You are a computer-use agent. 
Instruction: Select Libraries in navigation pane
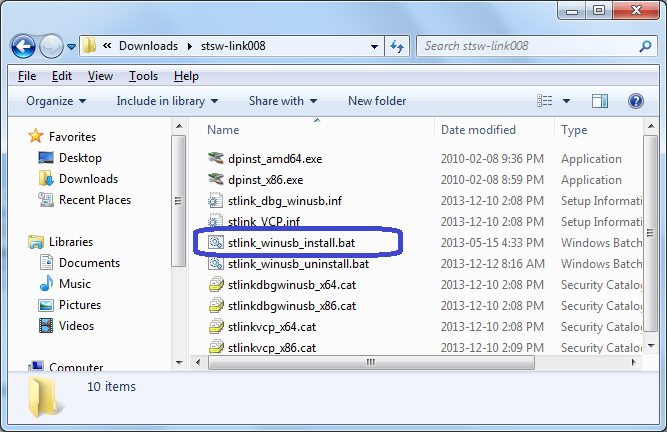coord(71,242)
